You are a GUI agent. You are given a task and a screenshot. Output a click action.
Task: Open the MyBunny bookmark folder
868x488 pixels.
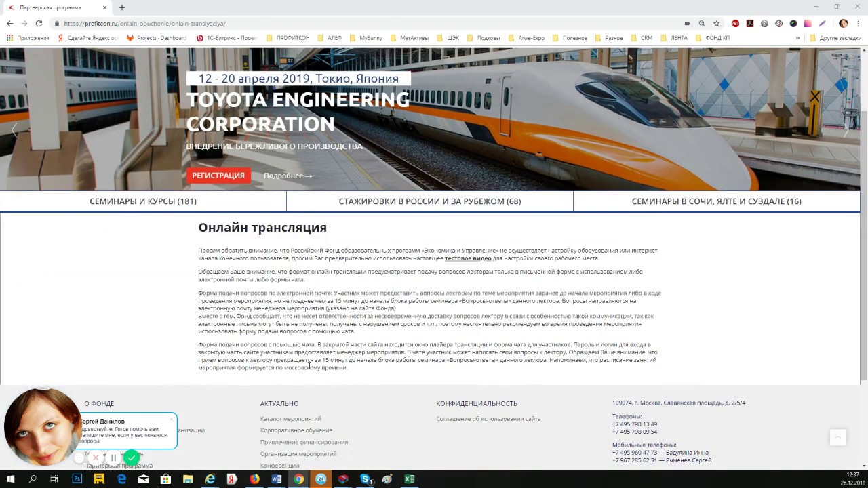366,38
